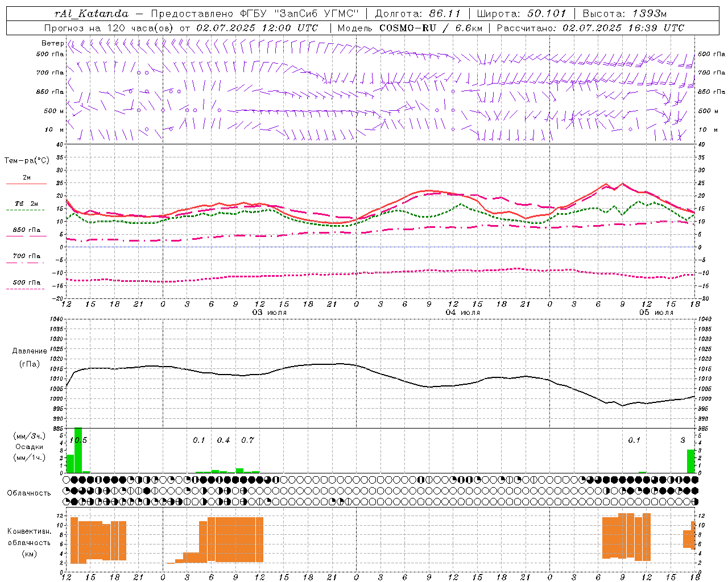The image size is (728, 582).
Task: Click the 'Td 2м' dew point legend entry
Action: pos(26,203)
